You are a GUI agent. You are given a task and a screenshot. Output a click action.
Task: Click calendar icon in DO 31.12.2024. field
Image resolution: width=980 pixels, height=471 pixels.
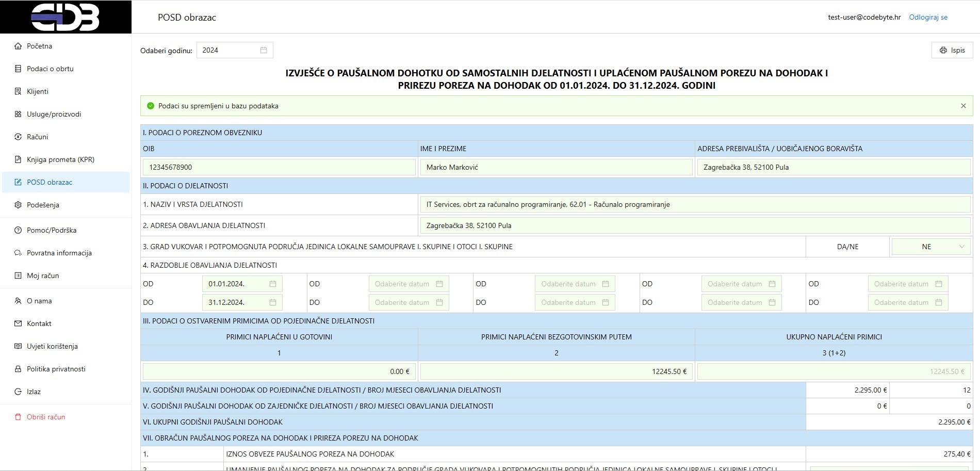[273, 302]
